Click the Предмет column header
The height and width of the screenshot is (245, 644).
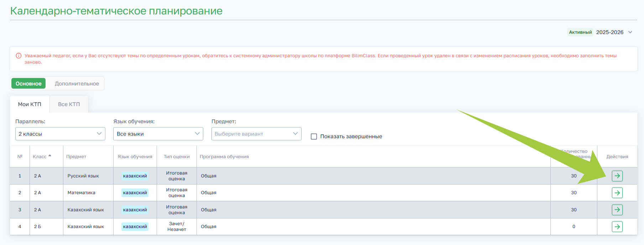point(76,157)
